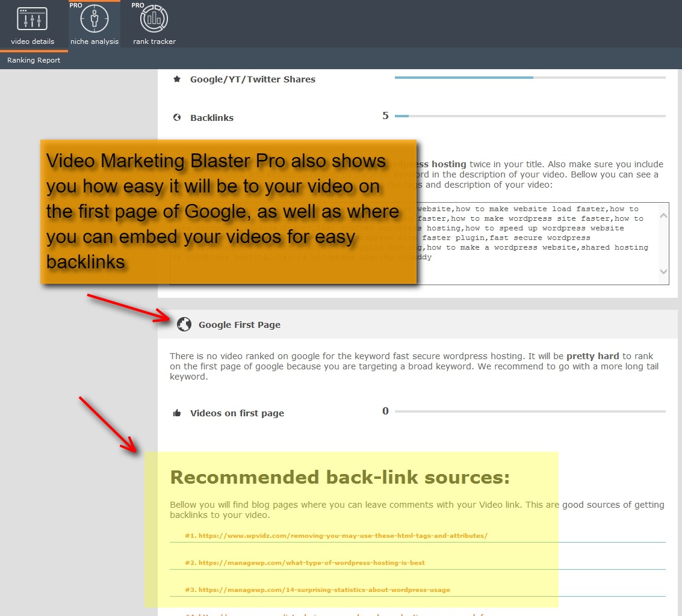Open link #2 what-type-of-wordpress-hosting-is-best
The width and height of the screenshot is (682, 616).
tap(305, 562)
